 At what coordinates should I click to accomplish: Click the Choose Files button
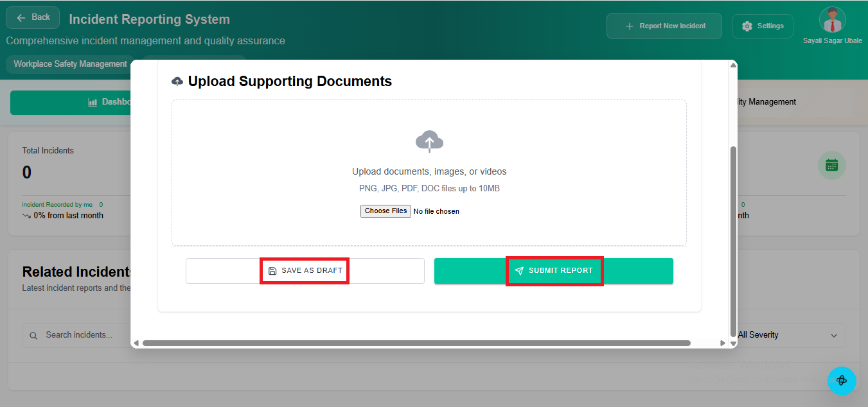pos(385,211)
